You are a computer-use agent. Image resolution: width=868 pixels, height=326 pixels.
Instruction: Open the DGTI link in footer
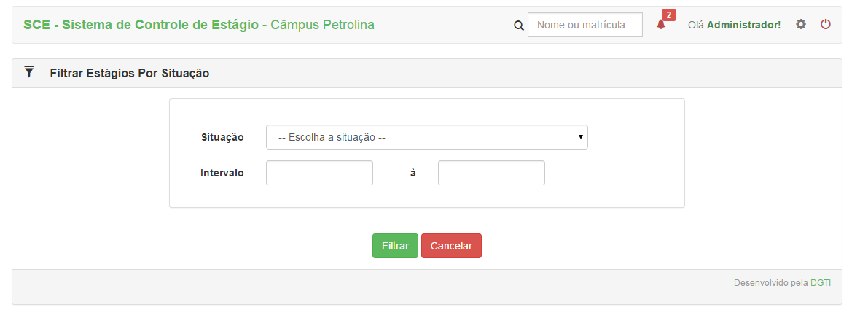[x=821, y=283]
